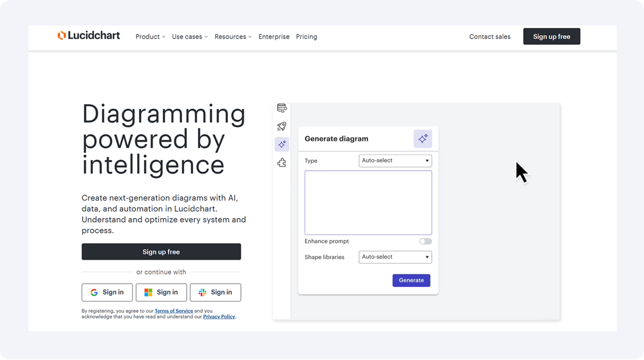The width and height of the screenshot is (644, 360).
Task: Click Contact sales link
Action: 490,36
